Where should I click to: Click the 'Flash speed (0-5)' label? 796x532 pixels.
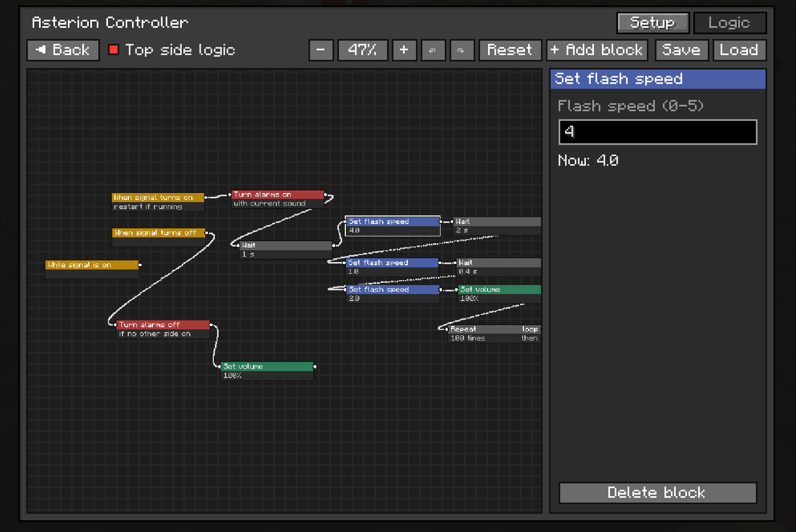(x=631, y=106)
